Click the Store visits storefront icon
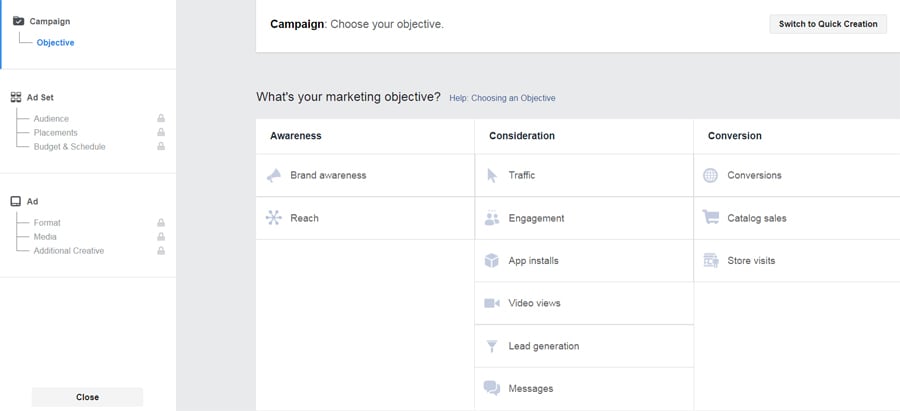The width and height of the screenshot is (900, 411). tap(711, 261)
